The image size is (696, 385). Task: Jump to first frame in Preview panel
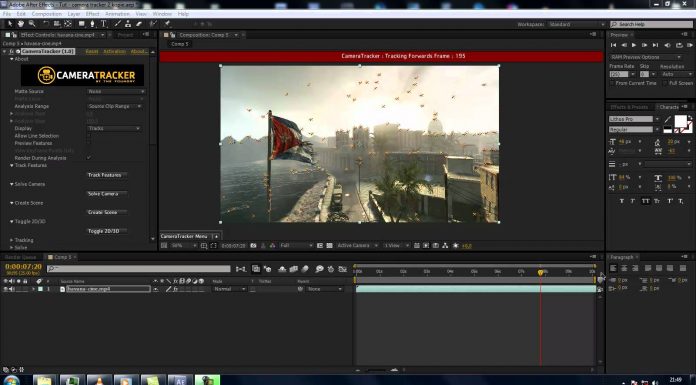[x=613, y=45]
